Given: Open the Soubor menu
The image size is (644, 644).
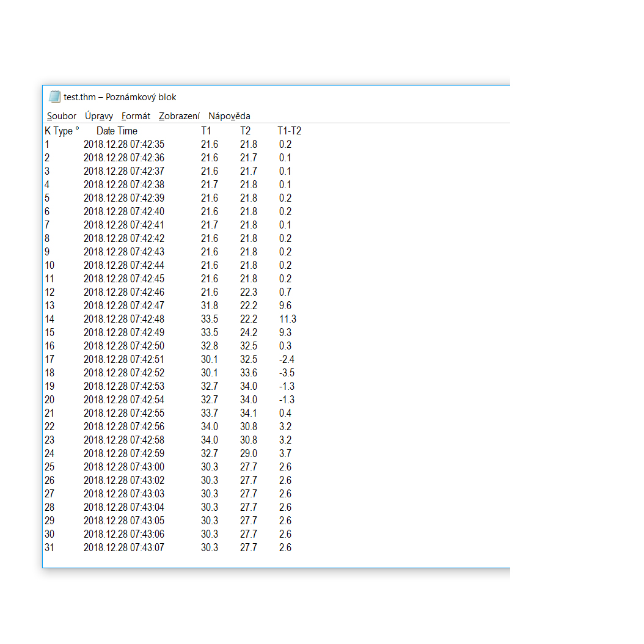Looking at the screenshot, I should 62,116.
